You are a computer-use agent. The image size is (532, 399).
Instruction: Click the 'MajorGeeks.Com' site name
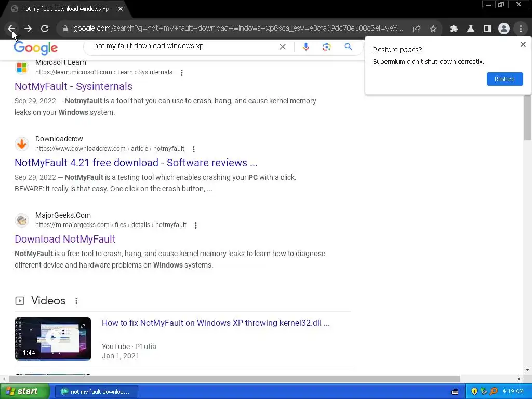tap(63, 215)
